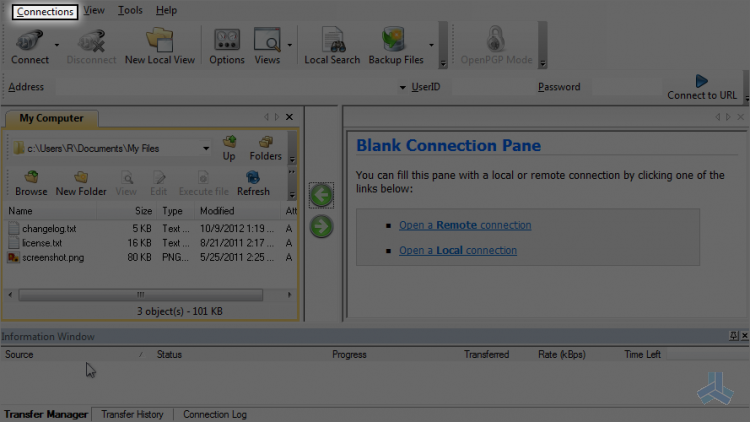
Task: Refresh the local file listing
Action: (x=253, y=183)
